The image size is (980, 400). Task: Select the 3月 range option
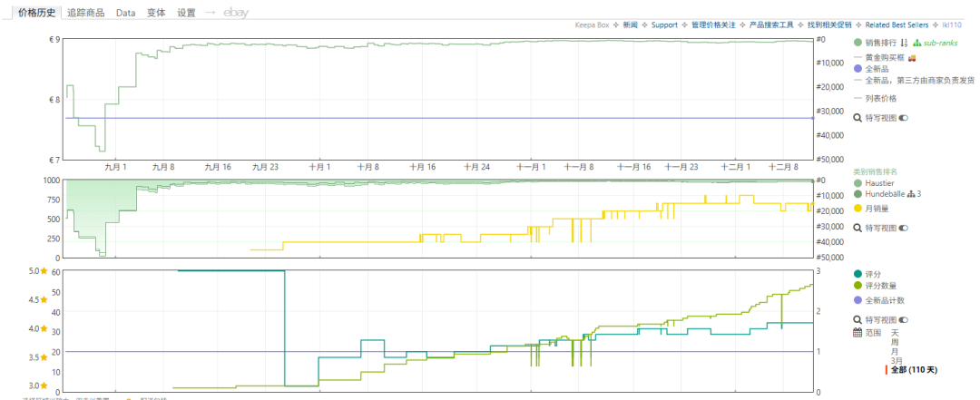point(897,359)
